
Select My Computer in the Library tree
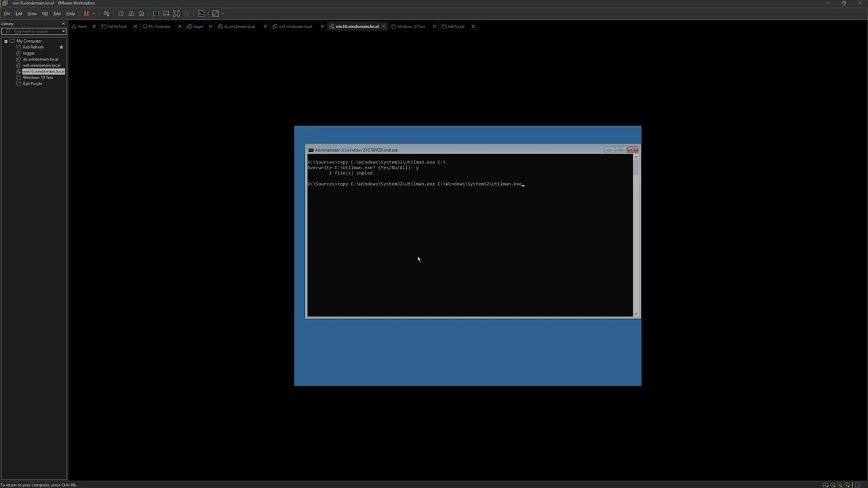point(29,41)
